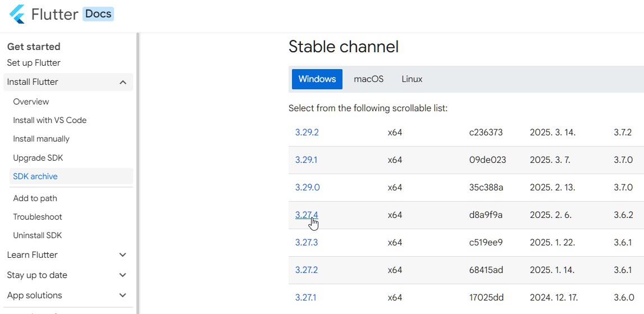This screenshot has height=314, width=644.
Task: Download Flutter version 3.29.1
Action: point(306,160)
